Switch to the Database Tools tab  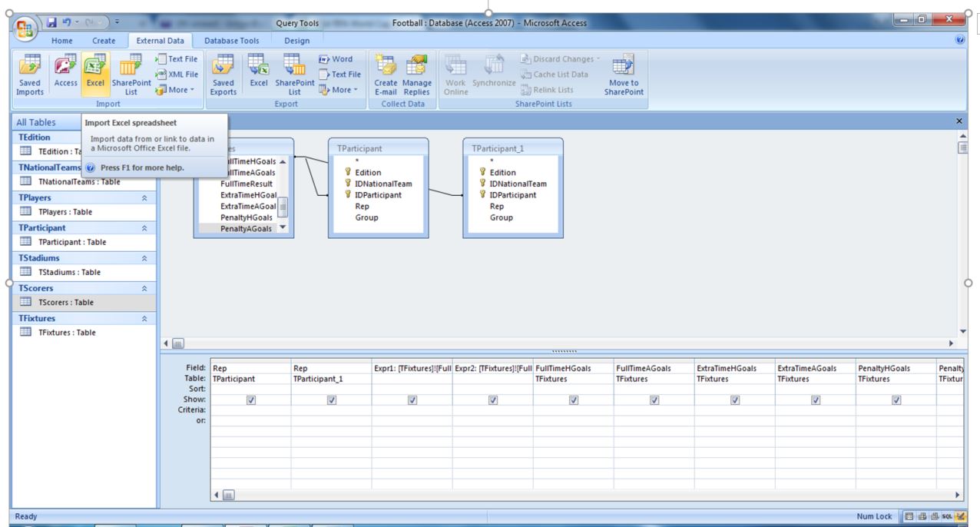232,41
